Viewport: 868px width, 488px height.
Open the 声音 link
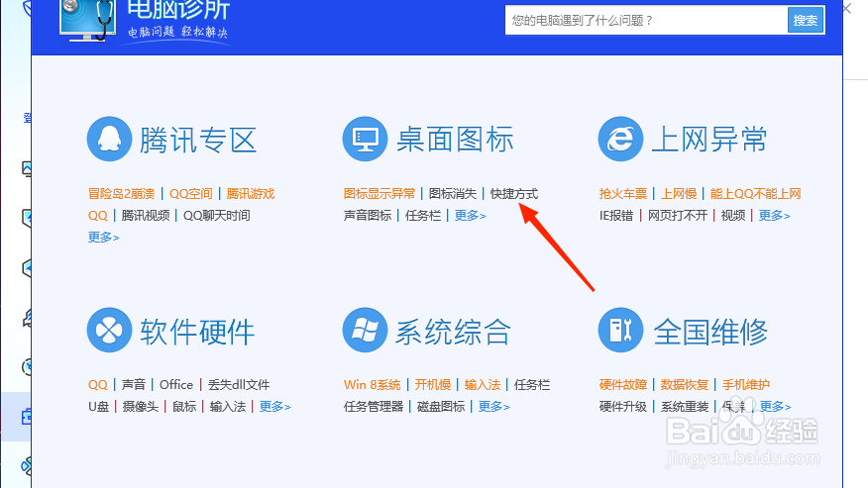click(x=134, y=384)
